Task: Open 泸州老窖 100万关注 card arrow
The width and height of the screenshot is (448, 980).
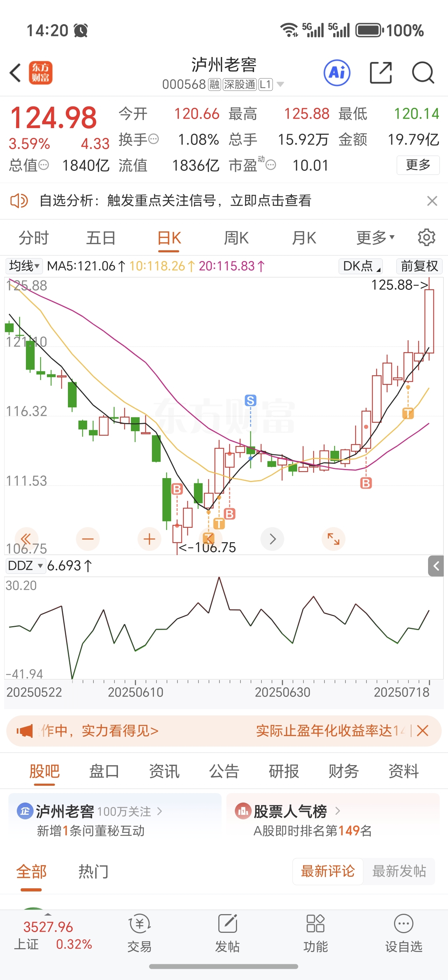Action: pos(159,811)
